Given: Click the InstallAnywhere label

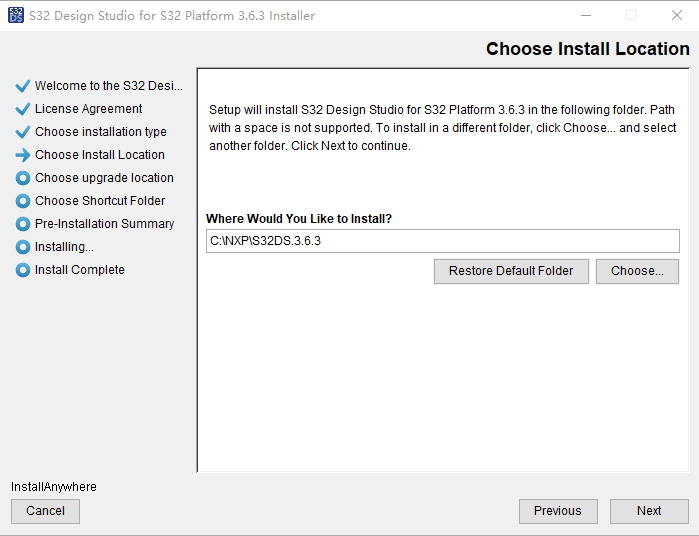Looking at the screenshot, I should pos(53,487).
